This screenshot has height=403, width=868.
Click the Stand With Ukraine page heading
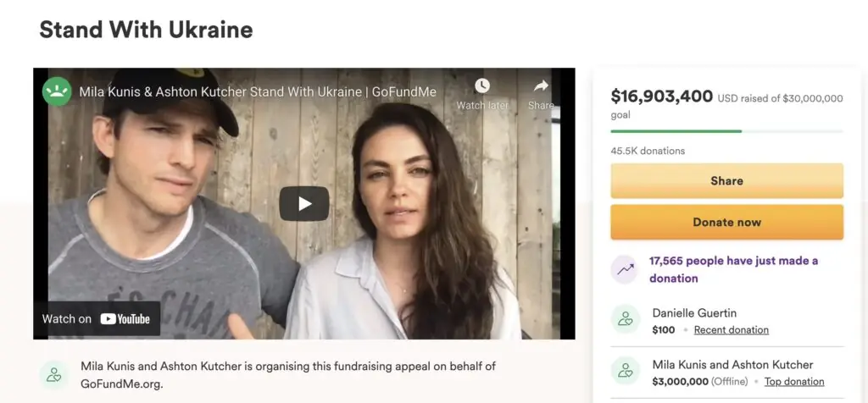(x=146, y=30)
